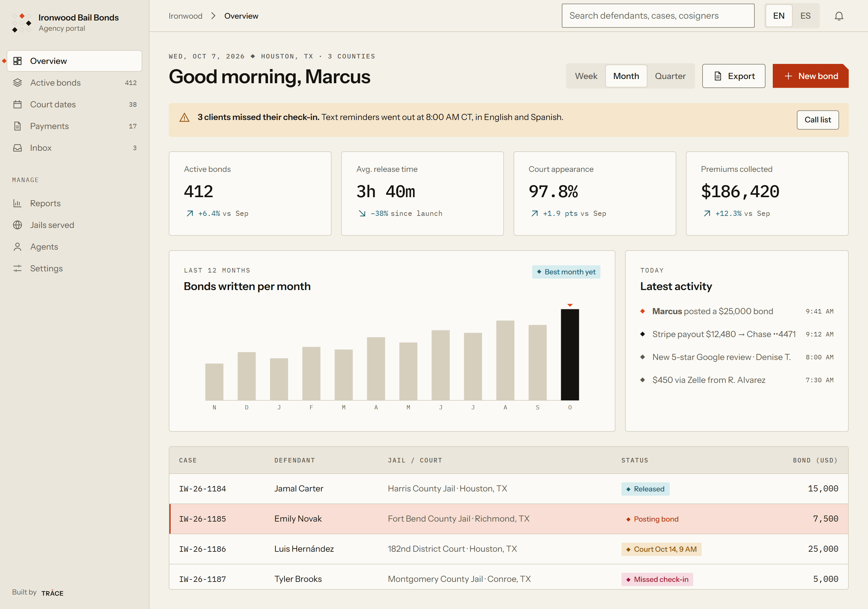Click the Best month yet tag
The height and width of the screenshot is (609, 868).
coord(566,272)
